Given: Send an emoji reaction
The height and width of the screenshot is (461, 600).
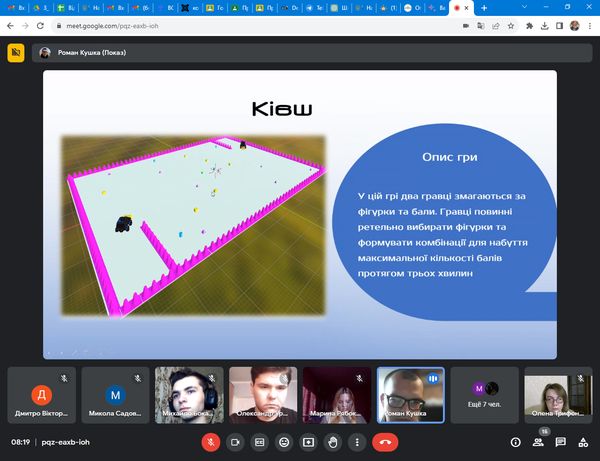Looking at the screenshot, I should pyautogui.click(x=284, y=441).
